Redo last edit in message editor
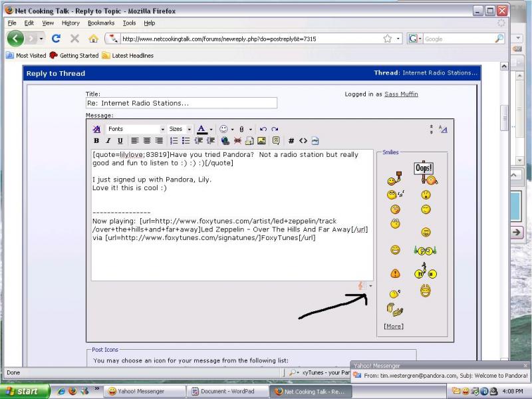532x399 pixels. [x=275, y=129]
